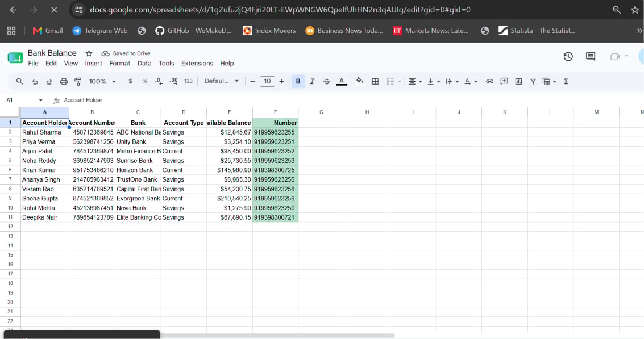
Task: Select column F header
Action: (x=275, y=112)
